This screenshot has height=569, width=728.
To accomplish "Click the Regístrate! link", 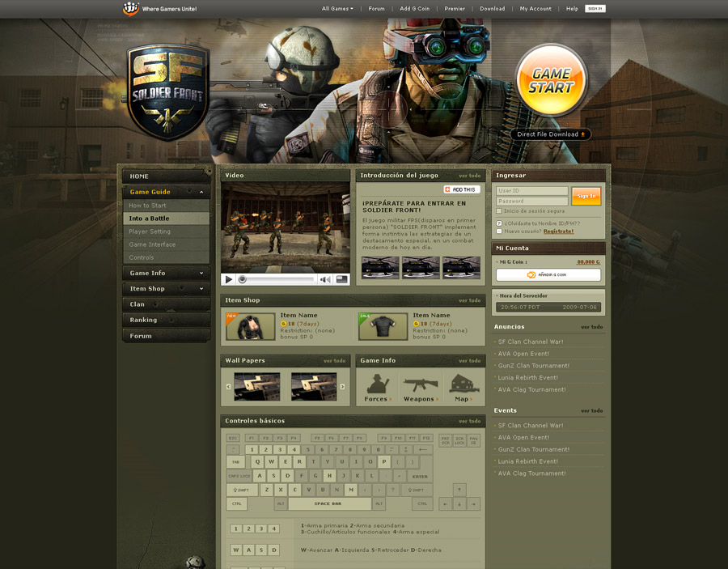I will 558,231.
